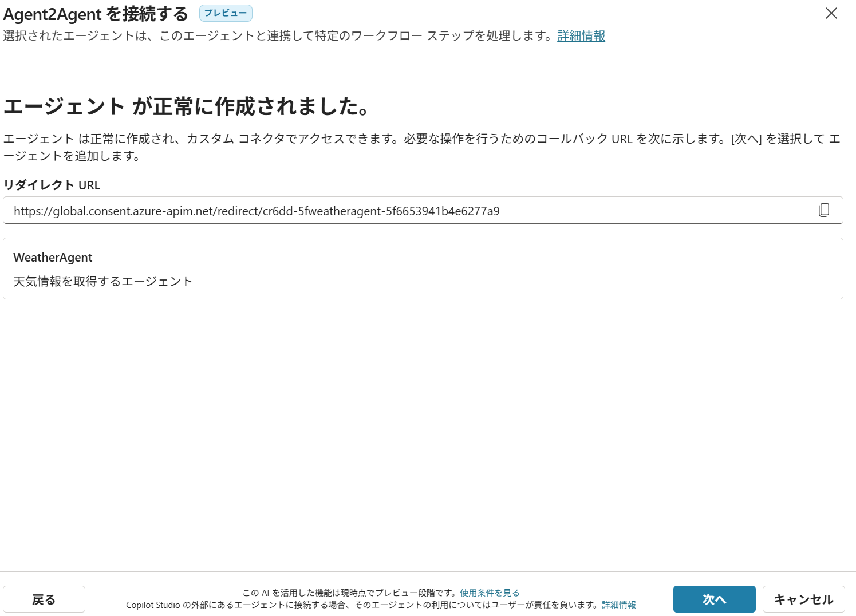Click the redirect URL text field
The image size is (856, 616).
423,210
